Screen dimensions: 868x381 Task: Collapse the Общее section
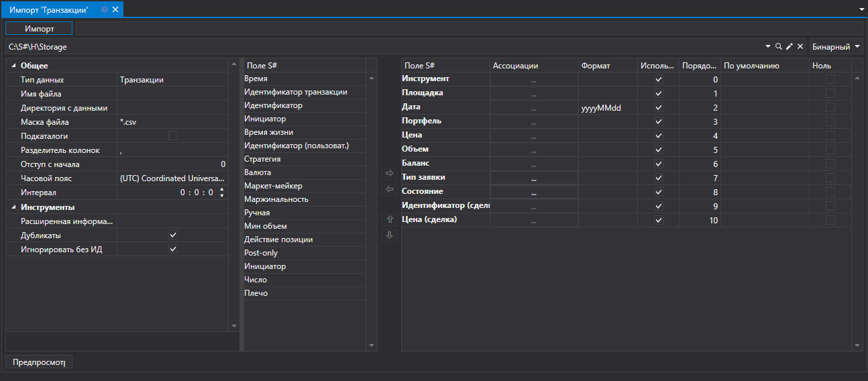[13, 66]
